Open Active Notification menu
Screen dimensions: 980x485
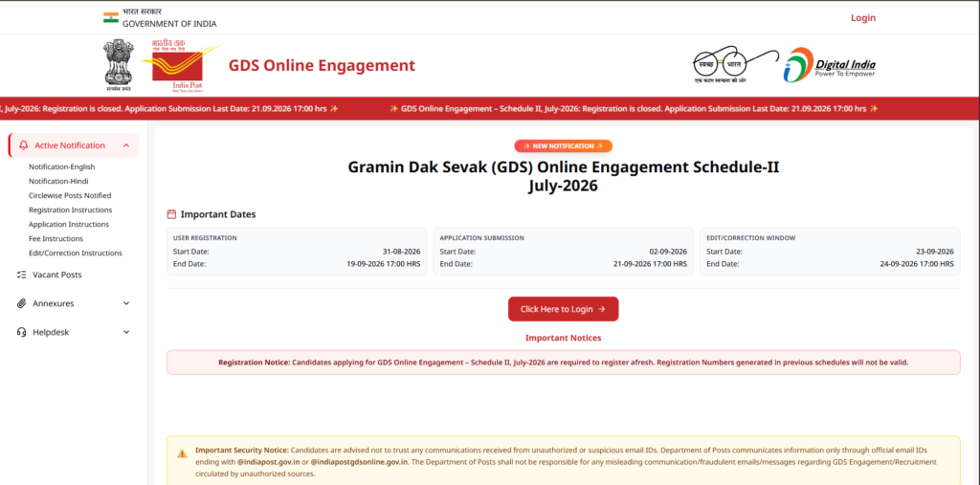pyautogui.click(x=74, y=145)
